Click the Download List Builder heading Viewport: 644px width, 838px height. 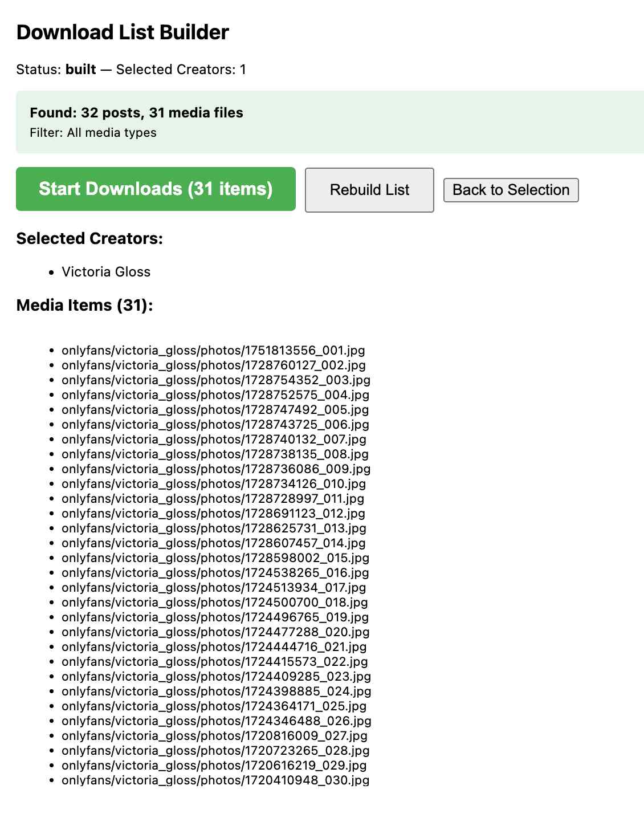(x=123, y=32)
